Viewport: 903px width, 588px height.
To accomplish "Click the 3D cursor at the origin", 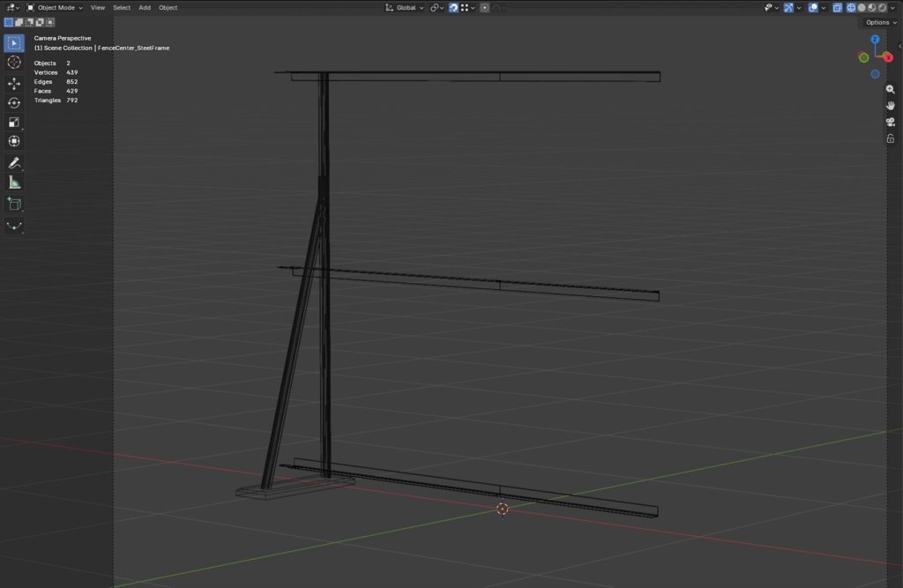I will point(502,510).
